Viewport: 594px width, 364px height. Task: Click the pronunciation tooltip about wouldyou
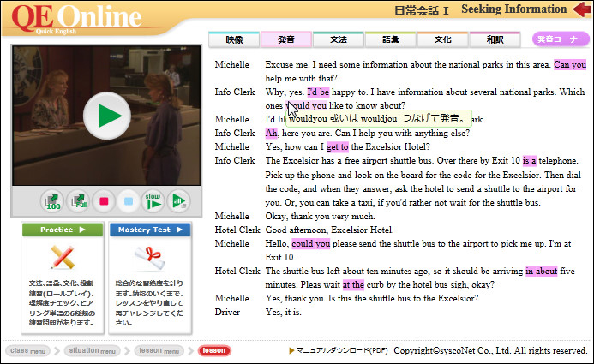[x=379, y=119]
